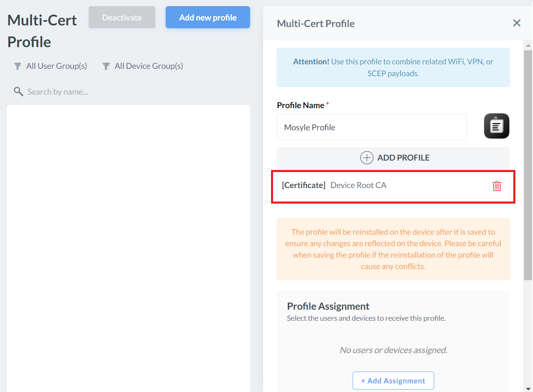Click the panel's vertical scrollbar thumb
Image resolution: width=533 pixels, height=392 pixels.
tap(528, 164)
